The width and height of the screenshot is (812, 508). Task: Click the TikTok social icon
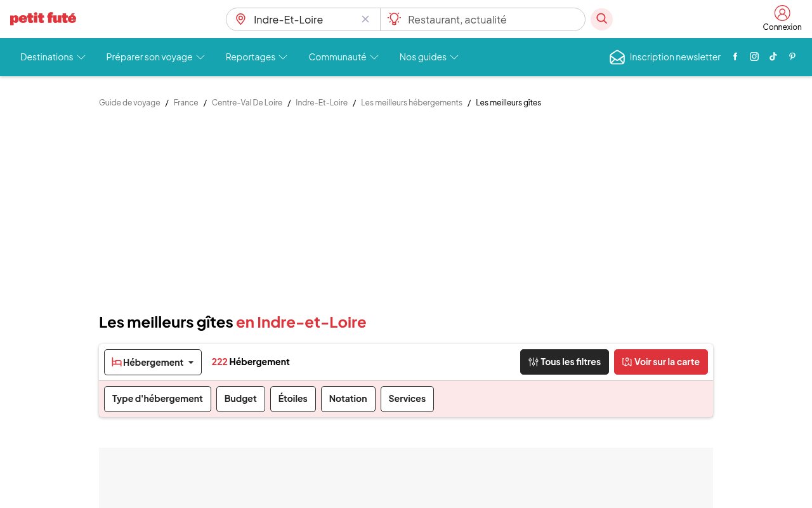coord(773,57)
